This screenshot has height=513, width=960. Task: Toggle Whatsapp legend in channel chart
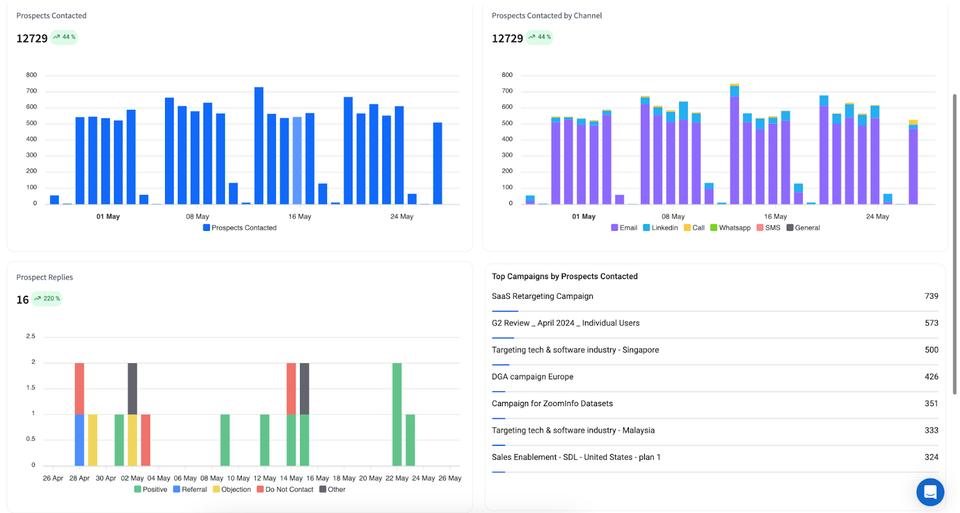pyautogui.click(x=730, y=228)
